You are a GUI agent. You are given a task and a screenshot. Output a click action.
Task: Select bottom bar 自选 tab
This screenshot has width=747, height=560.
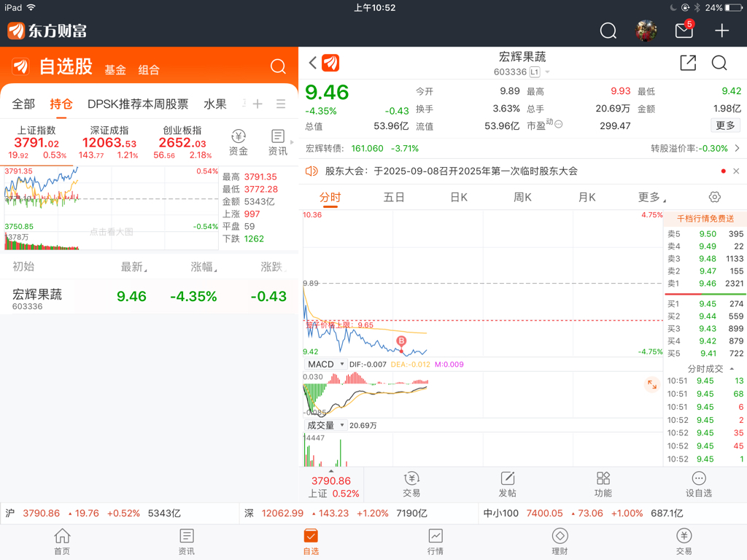tap(311, 542)
